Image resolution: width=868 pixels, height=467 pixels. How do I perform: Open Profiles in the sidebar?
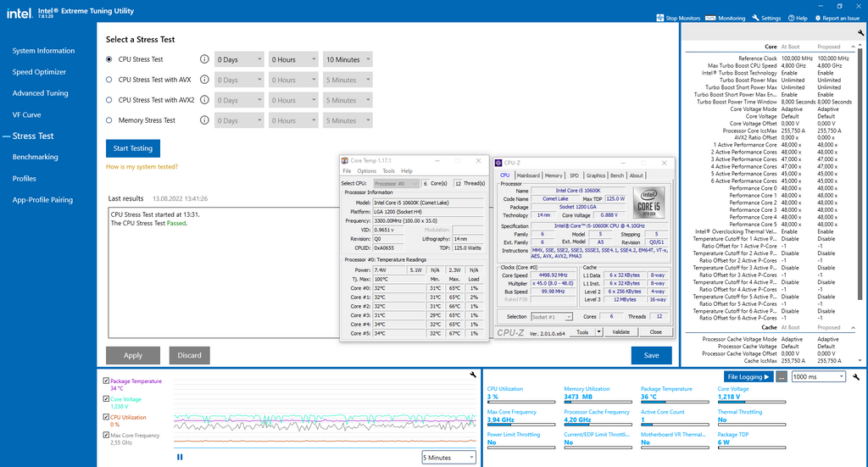tap(25, 178)
